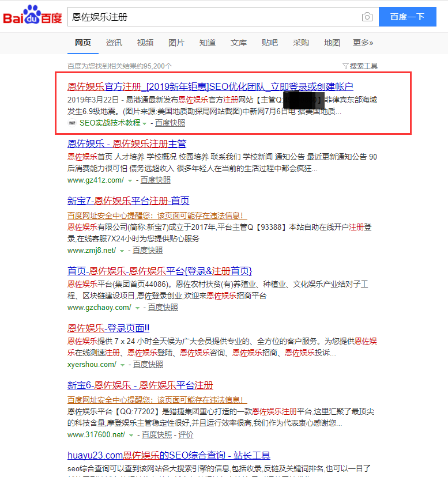Image resolution: width=448 pixels, height=477 pixels.
Task: Expand dropdown arrow next to www.gzchaoy.com
Action: coord(137,308)
